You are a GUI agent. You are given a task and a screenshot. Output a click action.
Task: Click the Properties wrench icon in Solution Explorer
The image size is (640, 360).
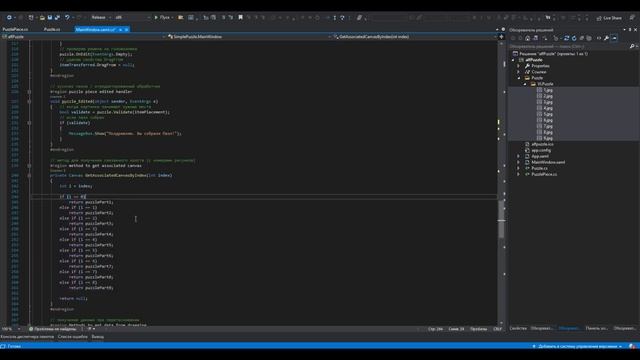607,38
